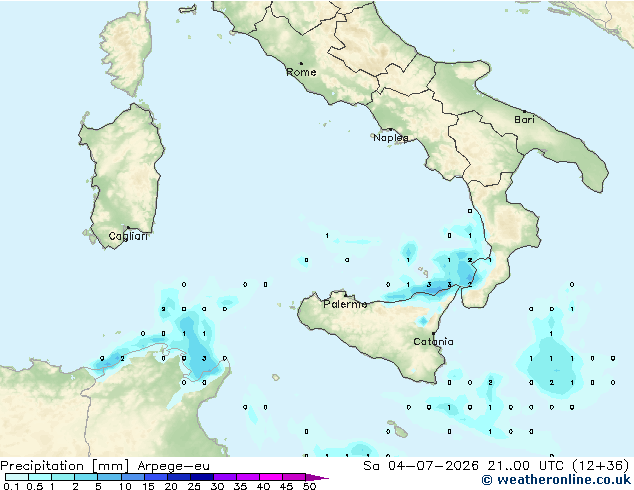Click the 30–35 mm purple legend swatch
The height and width of the screenshot is (490, 634).
click(x=224, y=477)
